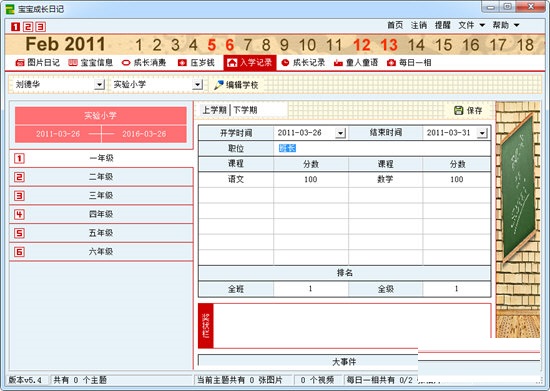This screenshot has width=550, height=391.
Task: Click the 全级 ranking value field
Action: 457,289
